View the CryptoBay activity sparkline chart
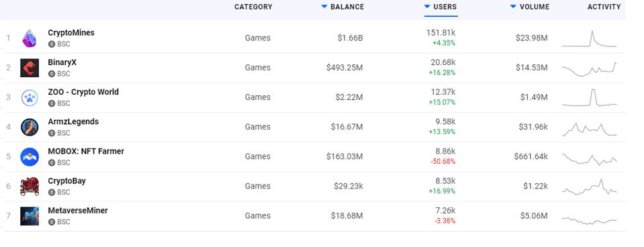The image size is (644, 247). [x=590, y=187]
